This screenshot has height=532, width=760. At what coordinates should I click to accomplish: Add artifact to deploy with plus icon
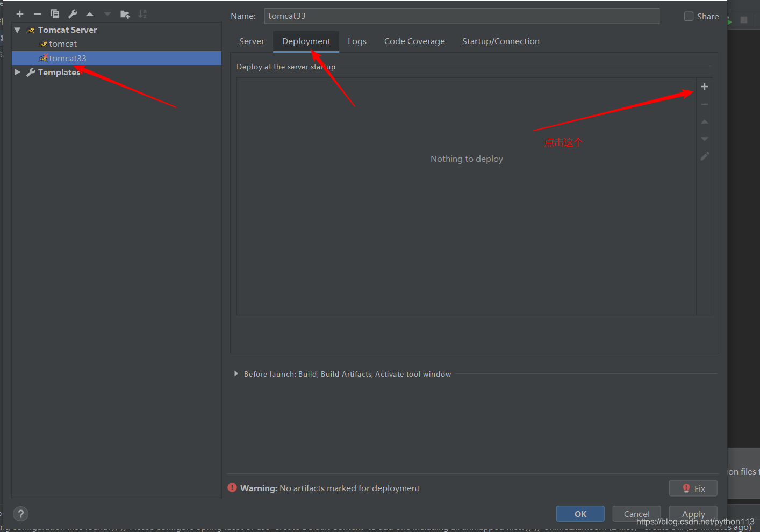(x=705, y=87)
